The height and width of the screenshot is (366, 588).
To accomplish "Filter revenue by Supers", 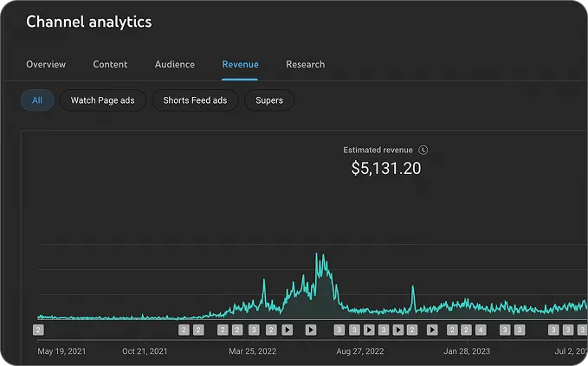I will pyautogui.click(x=269, y=100).
